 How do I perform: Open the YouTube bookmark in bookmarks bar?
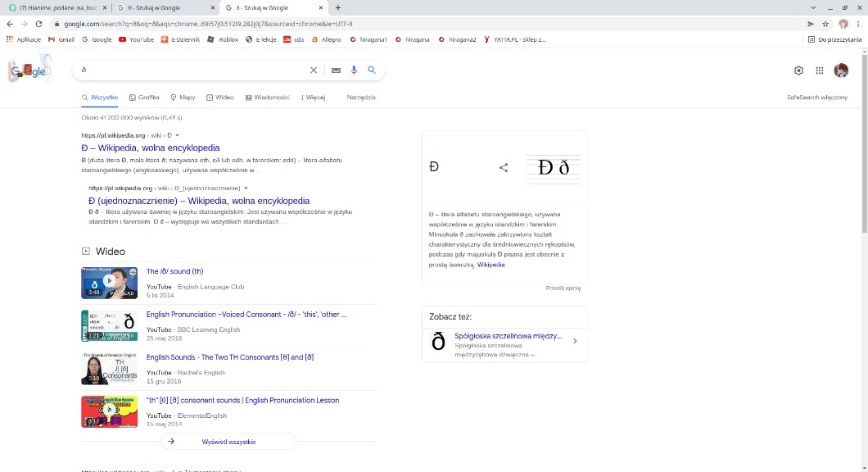click(x=136, y=39)
